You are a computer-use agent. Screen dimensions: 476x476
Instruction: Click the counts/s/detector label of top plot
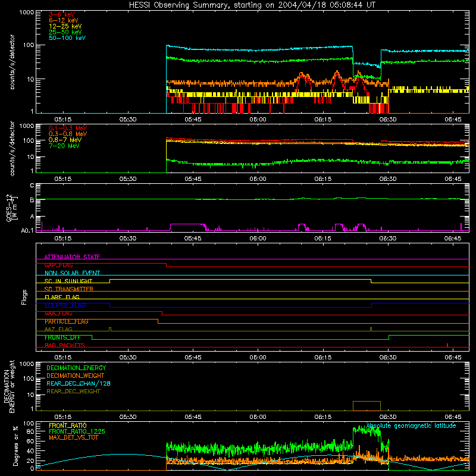(x=12, y=62)
